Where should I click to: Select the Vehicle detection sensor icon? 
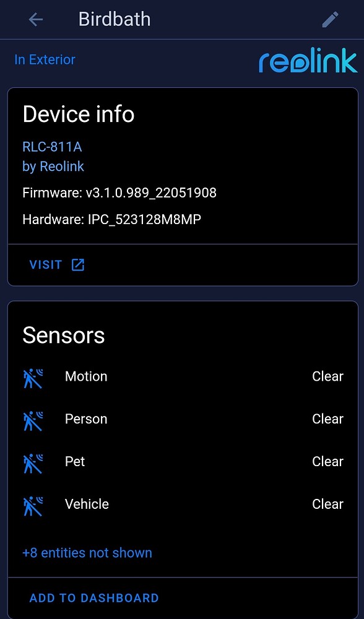click(x=33, y=504)
